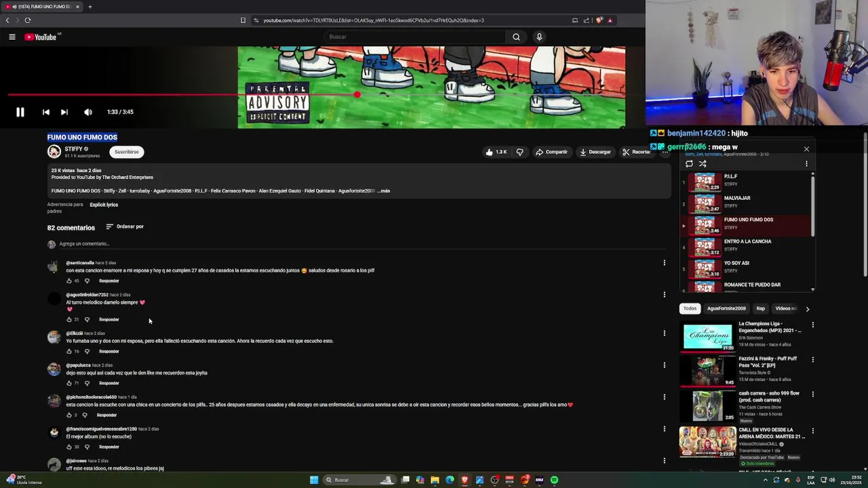868x488 pixels.
Task: Select the Todos filter chip
Action: [x=690, y=308]
